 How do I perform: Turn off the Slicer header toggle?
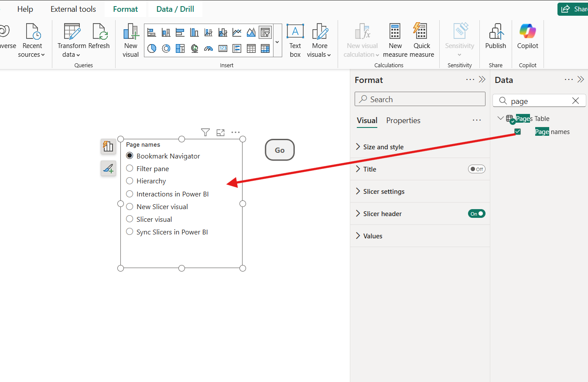click(x=476, y=214)
